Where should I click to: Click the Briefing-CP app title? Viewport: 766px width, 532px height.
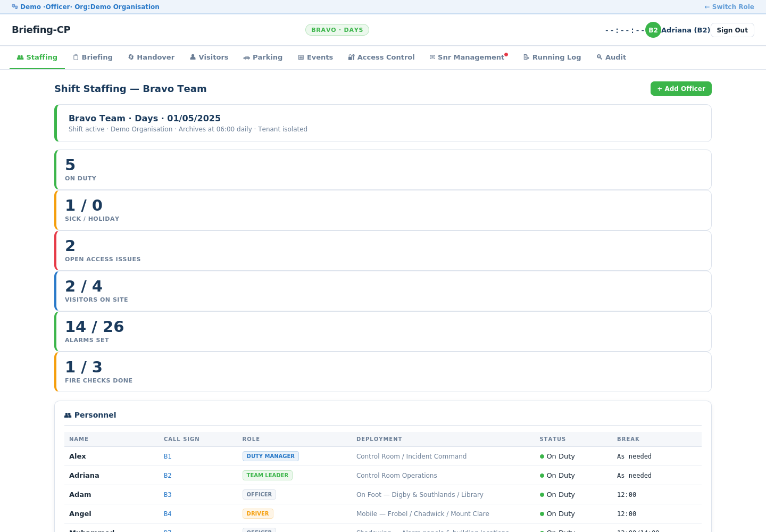coord(41,30)
